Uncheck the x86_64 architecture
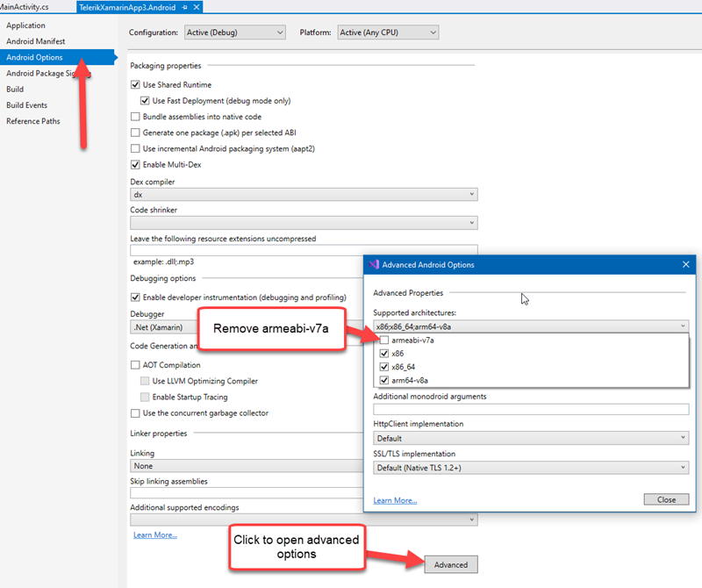This screenshot has height=588, width=702. point(384,367)
